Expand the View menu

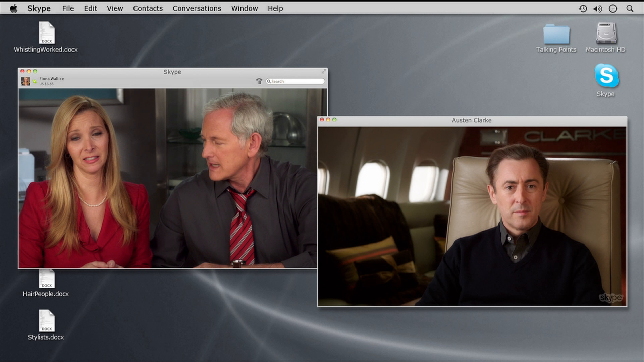tap(115, 9)
